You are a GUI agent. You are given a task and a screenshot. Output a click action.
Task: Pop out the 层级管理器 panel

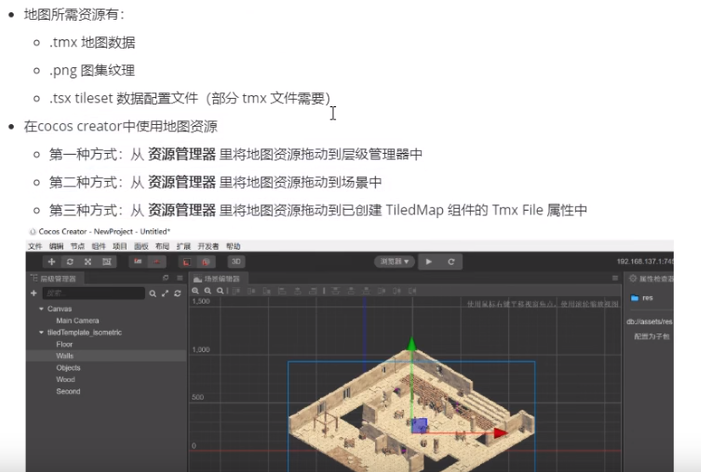pyautogui.click(x=166, y=278)
